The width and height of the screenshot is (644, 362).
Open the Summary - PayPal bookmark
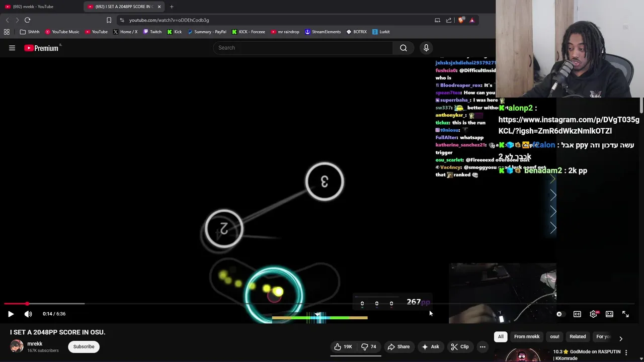point(207,32)
